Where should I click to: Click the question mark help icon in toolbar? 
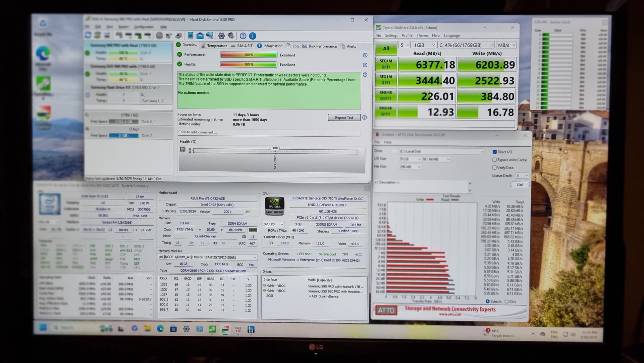coord(243,36)
